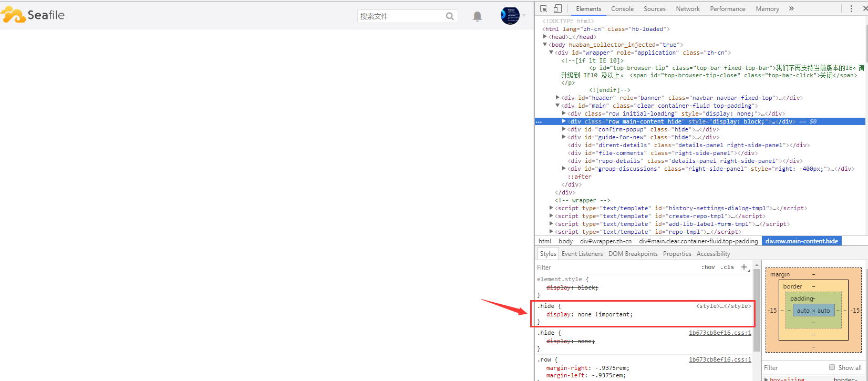Show more DevTools tabs with the chevrons

(x=791, y=9)
